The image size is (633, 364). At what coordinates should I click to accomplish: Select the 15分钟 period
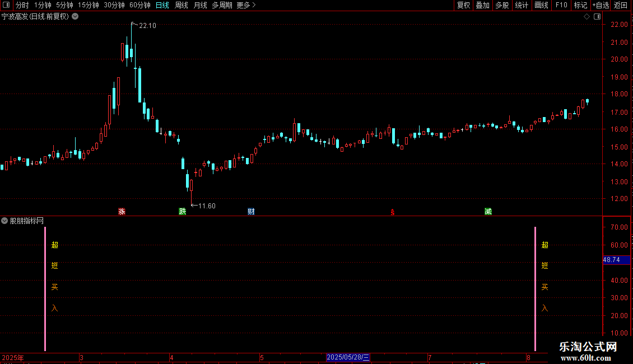pyautogui.click(x=88, y=5)
